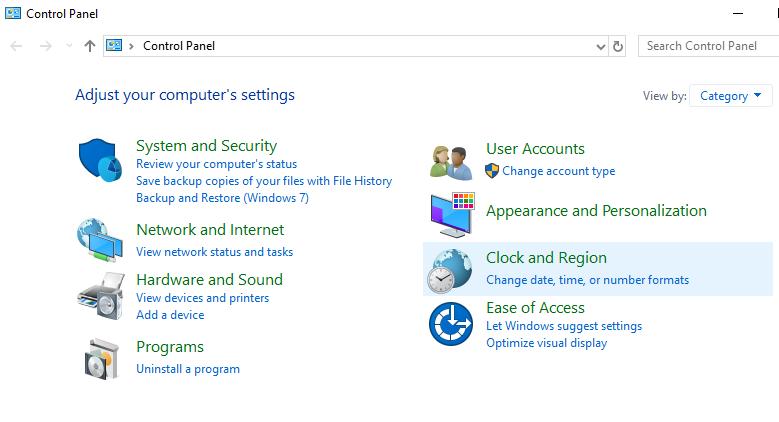The height and width of the screenshot is (422, 779).
Task: Click the Network and Internet globe icon
Action: click(99, 239)
